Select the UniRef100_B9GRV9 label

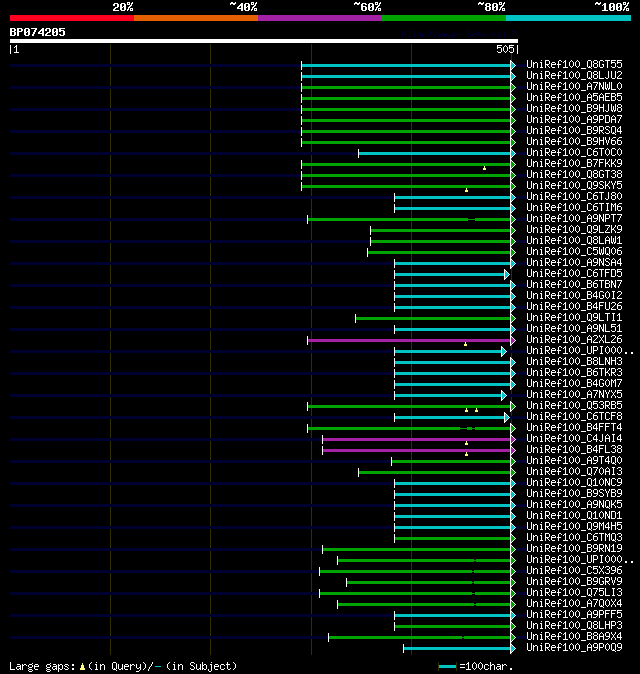pos(574,582)
